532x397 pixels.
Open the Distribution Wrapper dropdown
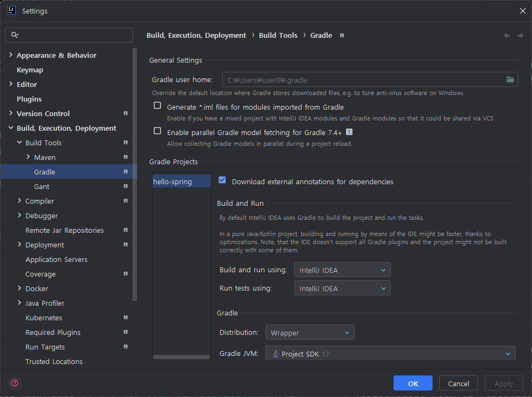[x=310, y=333]
